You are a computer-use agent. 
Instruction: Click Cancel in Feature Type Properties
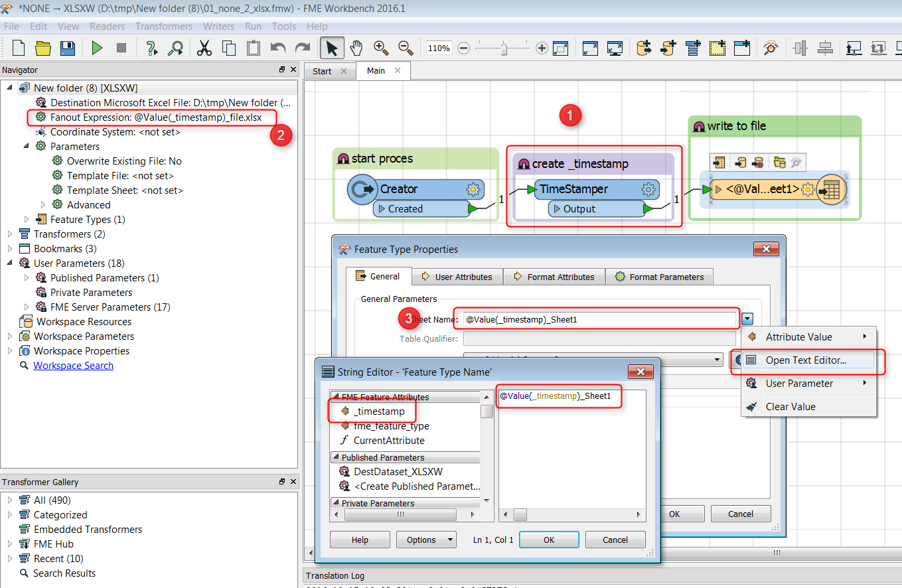coord(741,514)
